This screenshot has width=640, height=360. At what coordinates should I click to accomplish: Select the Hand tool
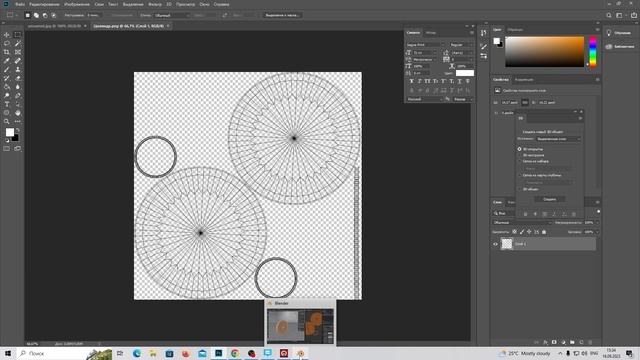pos(18,113)
